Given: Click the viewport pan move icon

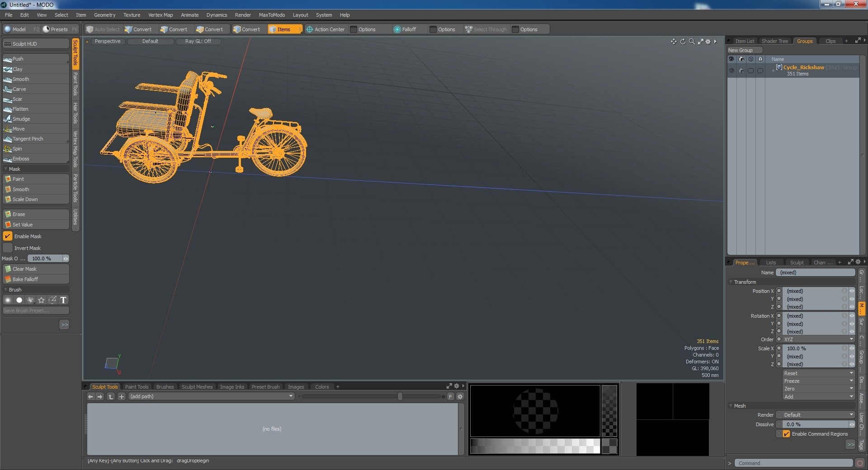Looking at the screenshot, I should click(674, 42).
